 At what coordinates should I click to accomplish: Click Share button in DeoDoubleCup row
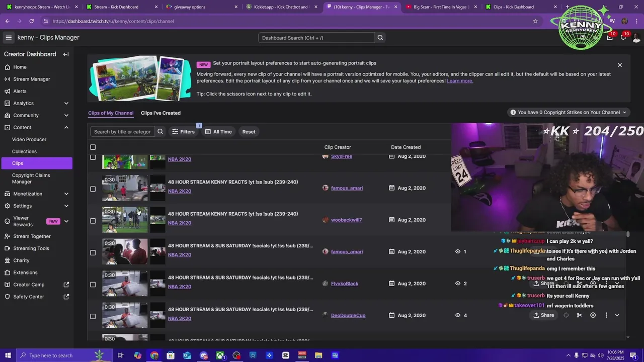tap(544, 315)
